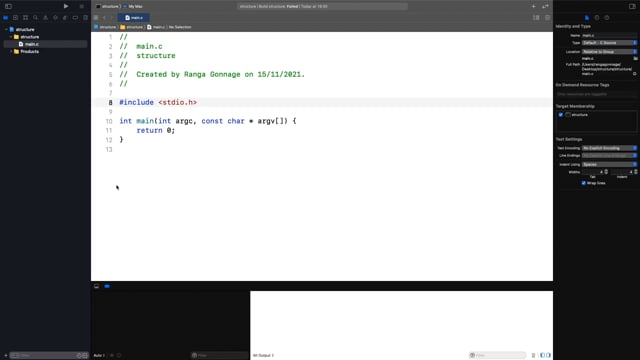
Task: Collapse the structure project root
Action: pos(6,29)
